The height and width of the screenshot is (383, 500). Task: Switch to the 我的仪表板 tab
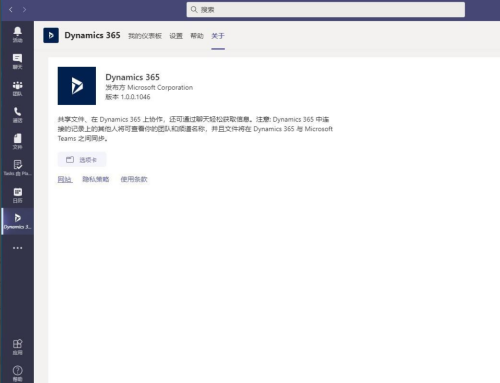[145, 36]
